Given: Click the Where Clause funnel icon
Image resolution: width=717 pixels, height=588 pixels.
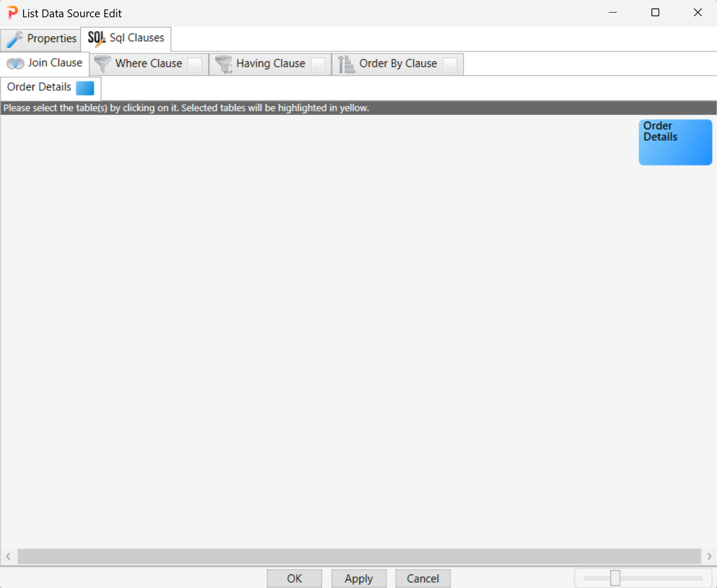Looking at the screenshot, I should pyautogui.click(x=102, y=64).
